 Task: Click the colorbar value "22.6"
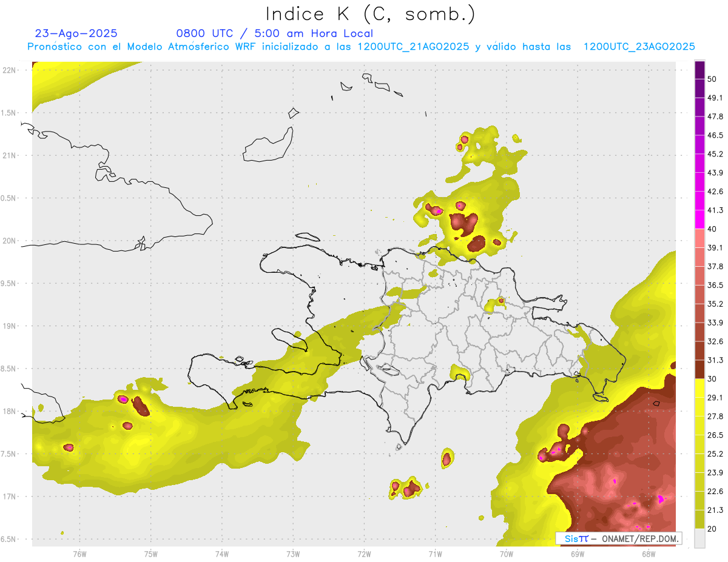[x=715, y=492]
